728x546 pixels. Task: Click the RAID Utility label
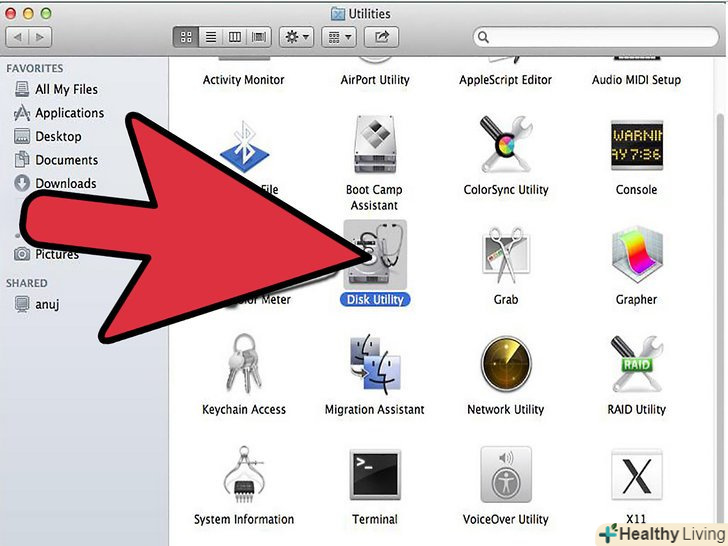tap(637, 410)
